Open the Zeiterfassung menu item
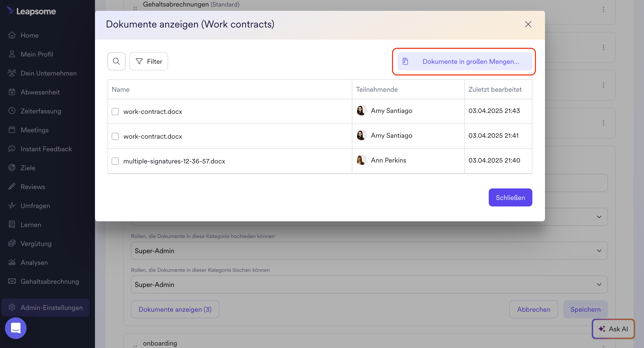644x348 pixels. click(x=41, y=111)
